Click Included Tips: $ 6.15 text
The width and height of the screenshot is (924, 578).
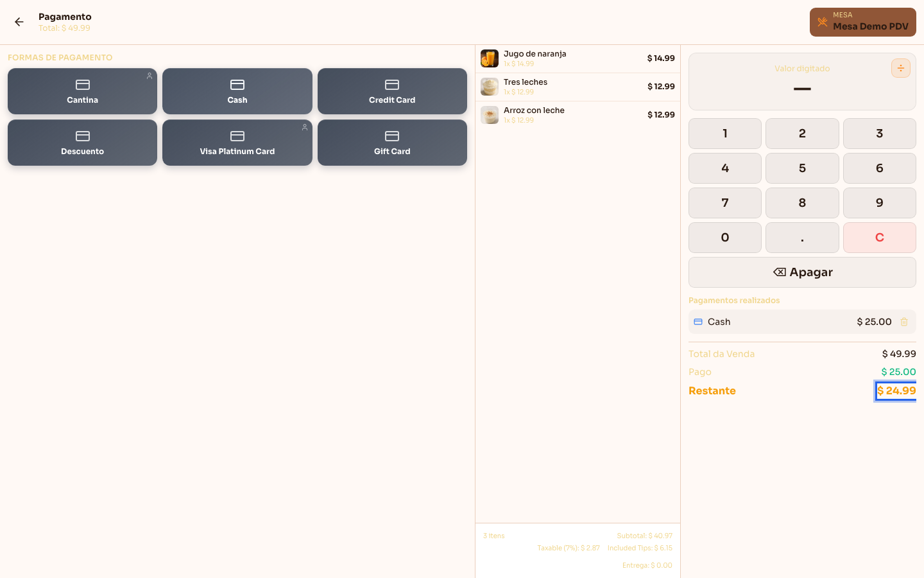pos(640,548)
